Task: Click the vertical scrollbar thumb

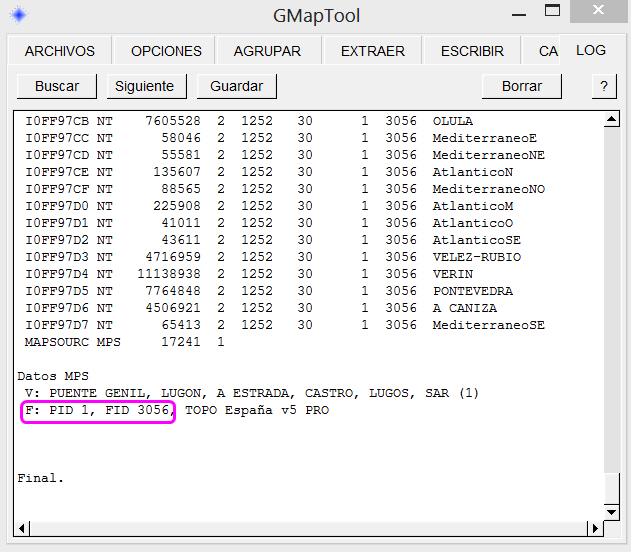Action: (x=611, y=489)
